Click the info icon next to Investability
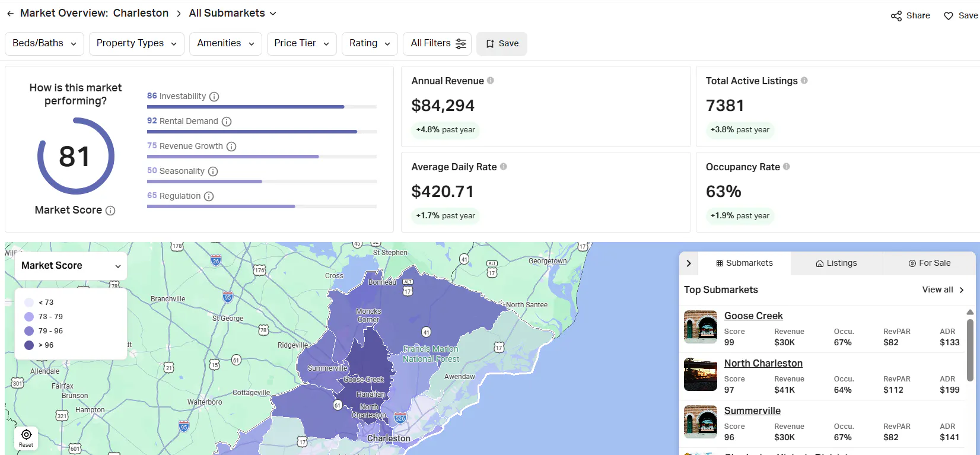 (214, 97)
